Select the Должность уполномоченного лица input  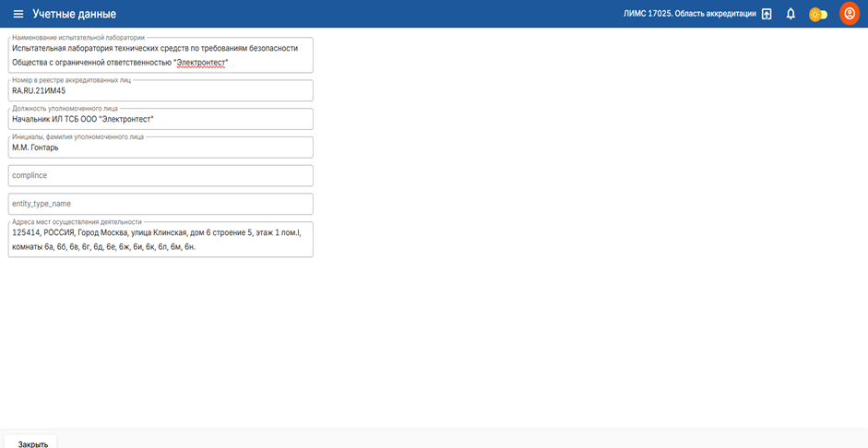(161, 119)
